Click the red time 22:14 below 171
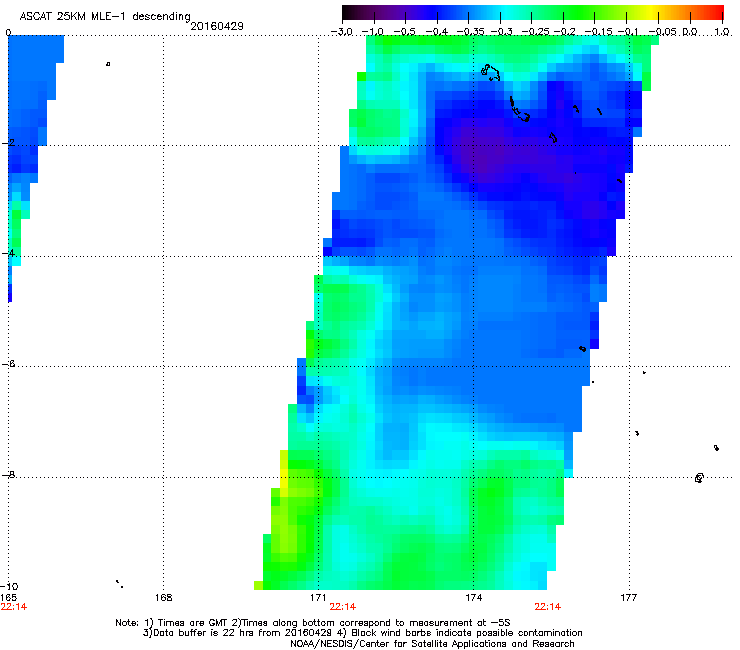Image resolution: width=740 pixels, height=650 pixels. click(x=343, y=607)
